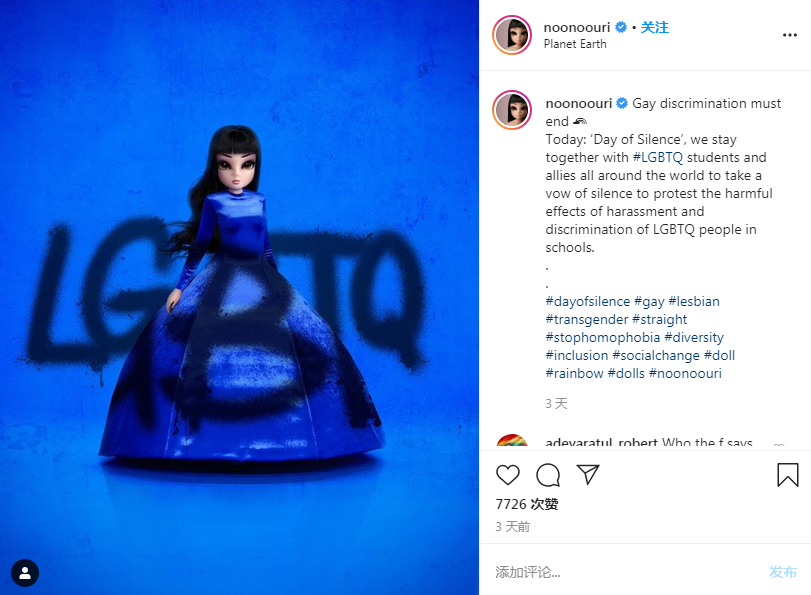Viewport: 811px width, 595px height.
Task: Open the #stophomophobia hashtag
Action: coord(603,337)
